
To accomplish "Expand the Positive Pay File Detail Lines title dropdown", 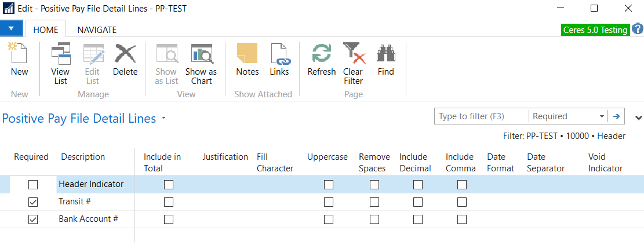I will tap(164, 119).
